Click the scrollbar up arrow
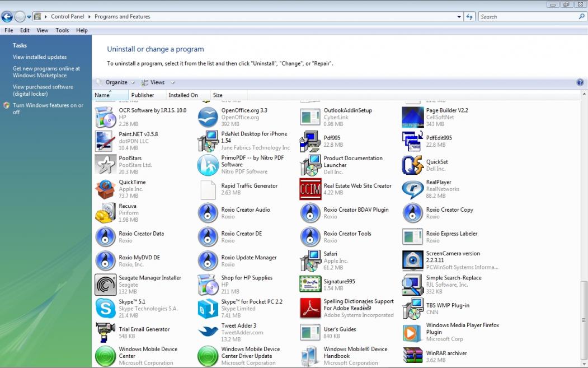The image size is (588, 368). click(584, 93)
